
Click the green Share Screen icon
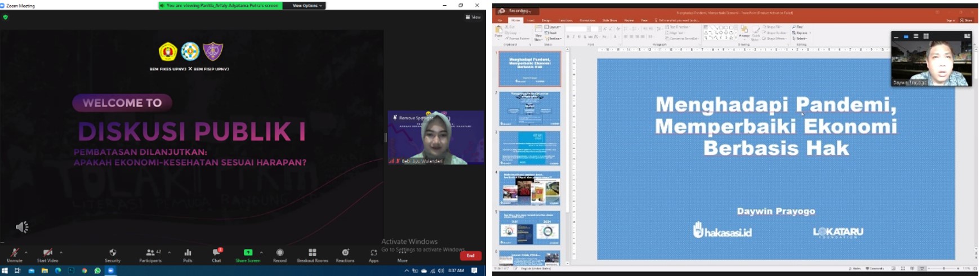[x=248, y=253]
